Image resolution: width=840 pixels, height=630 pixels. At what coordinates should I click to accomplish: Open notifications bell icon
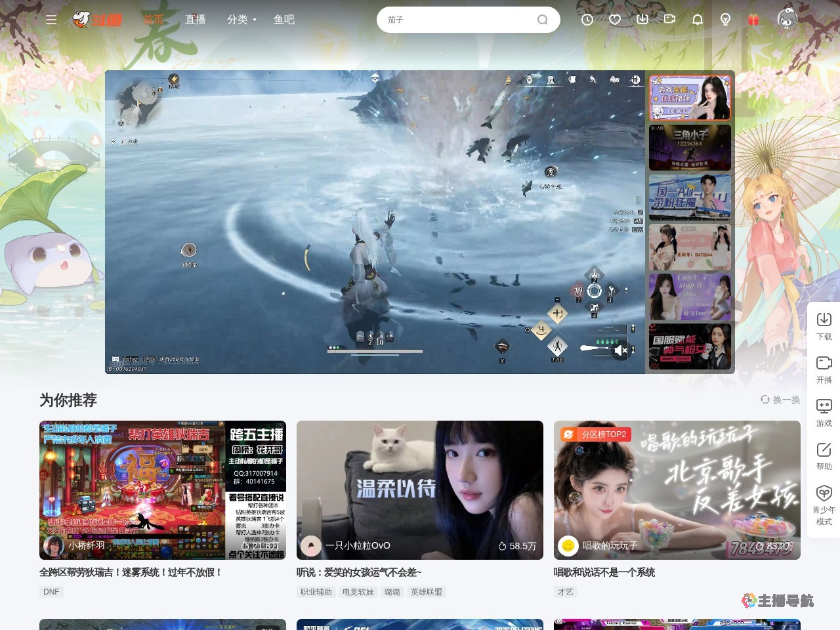click(x=698, y=20)
